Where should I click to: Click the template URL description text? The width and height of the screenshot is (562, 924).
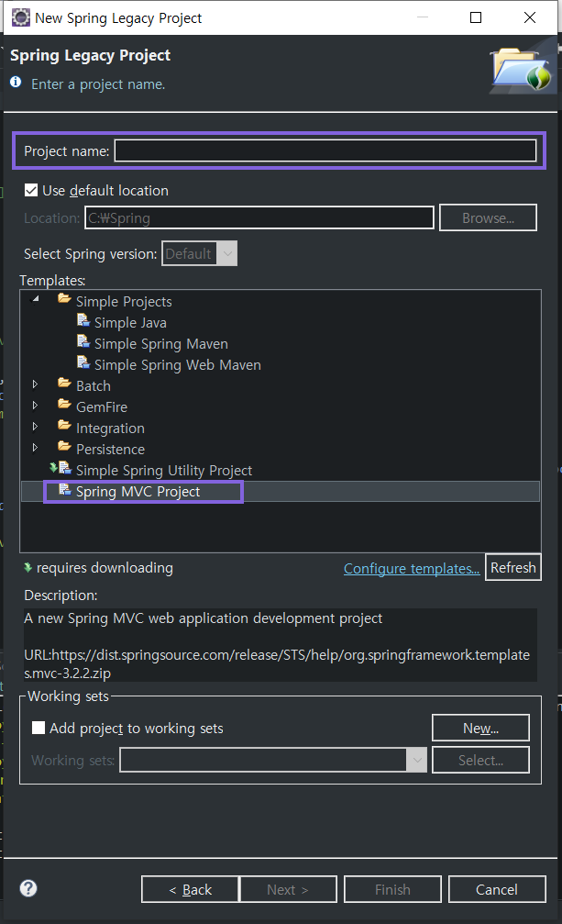pyautogui.click(x=277, y=663)
